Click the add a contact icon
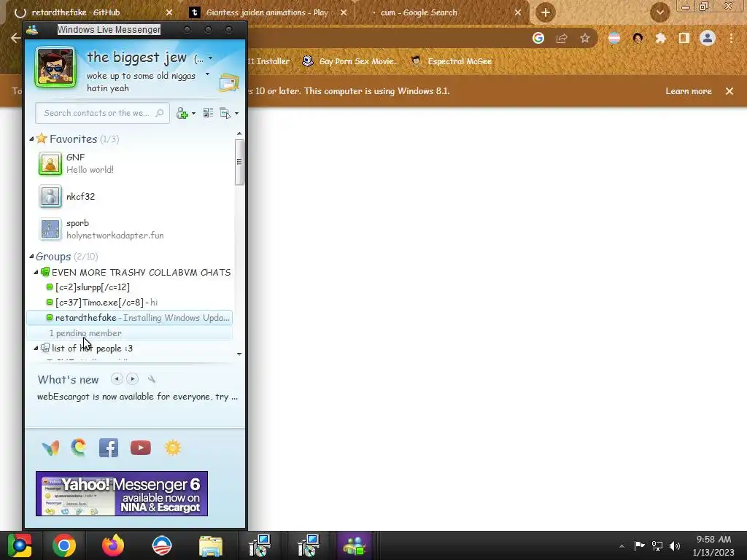 pos(182,113)
